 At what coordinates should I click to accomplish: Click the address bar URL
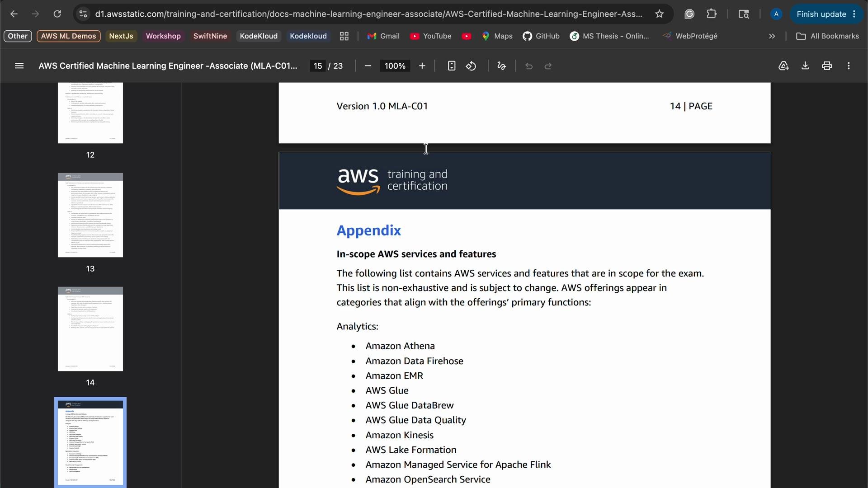[368, 14]
